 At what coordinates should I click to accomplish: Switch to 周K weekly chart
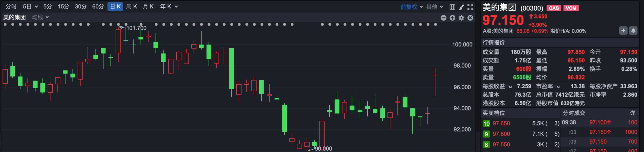(x=132, y=7)
